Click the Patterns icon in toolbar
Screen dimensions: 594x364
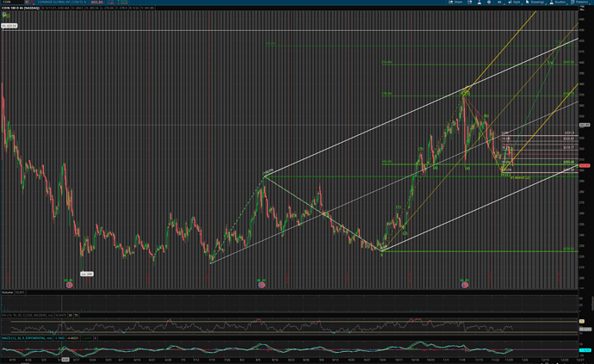(x=572, y=3)
